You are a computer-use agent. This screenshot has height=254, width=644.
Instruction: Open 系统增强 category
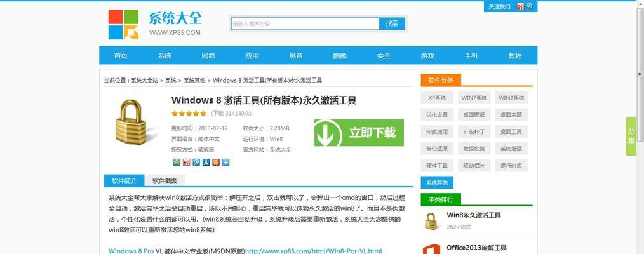(x=511, y=149)
